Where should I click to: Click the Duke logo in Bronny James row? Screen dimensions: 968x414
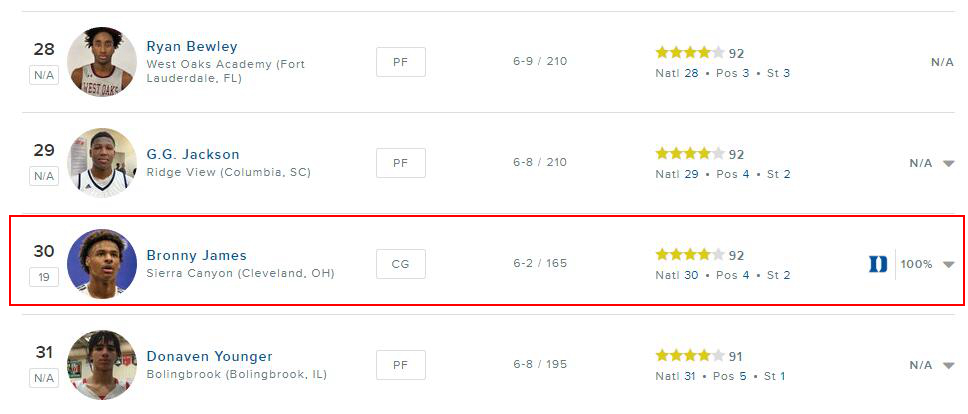point(877,264)
